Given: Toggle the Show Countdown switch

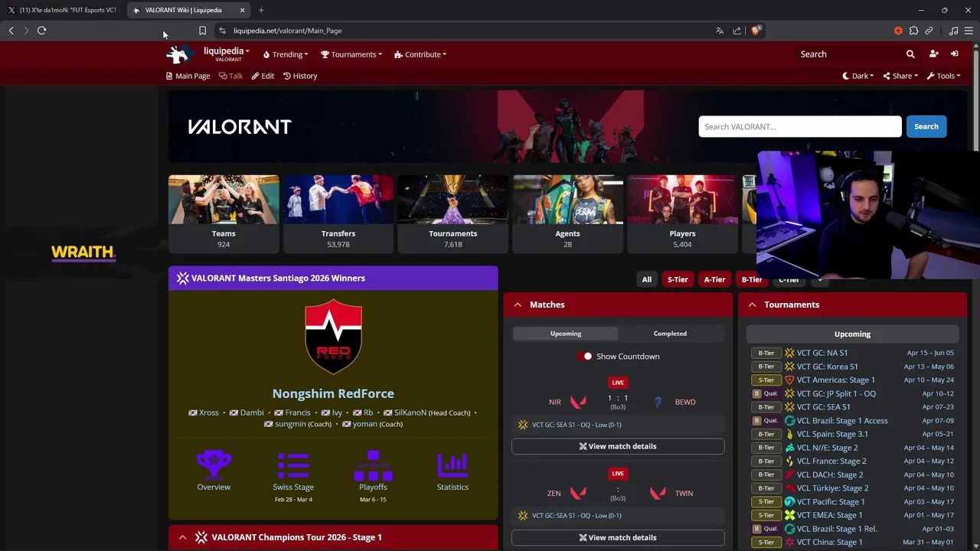Looking at the screenshot, I should coord(586,357).
